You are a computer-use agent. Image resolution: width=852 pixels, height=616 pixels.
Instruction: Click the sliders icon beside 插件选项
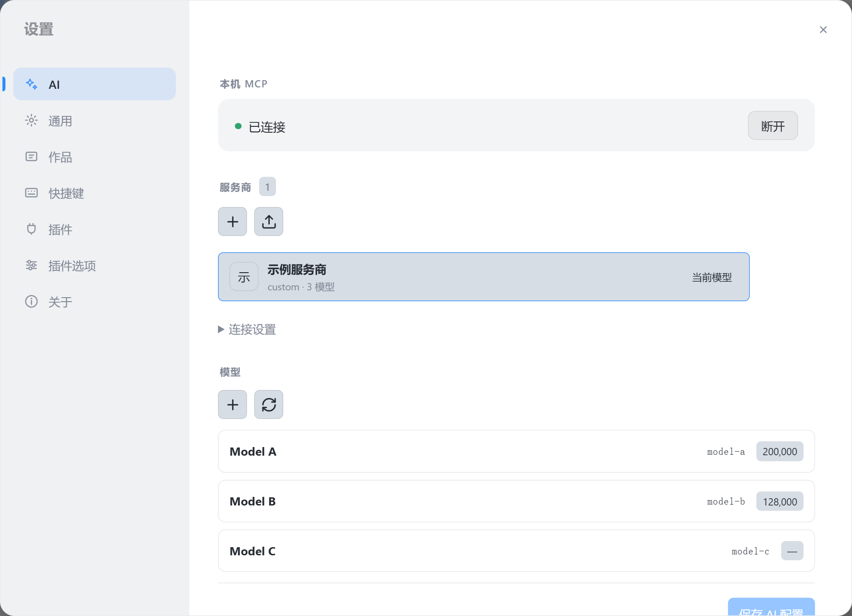pos(31,265)
